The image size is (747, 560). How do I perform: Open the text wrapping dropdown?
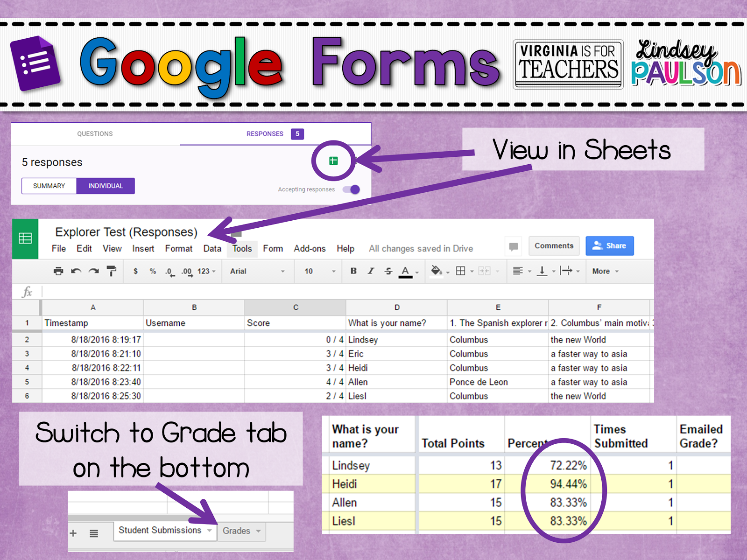tap(570, 271)
